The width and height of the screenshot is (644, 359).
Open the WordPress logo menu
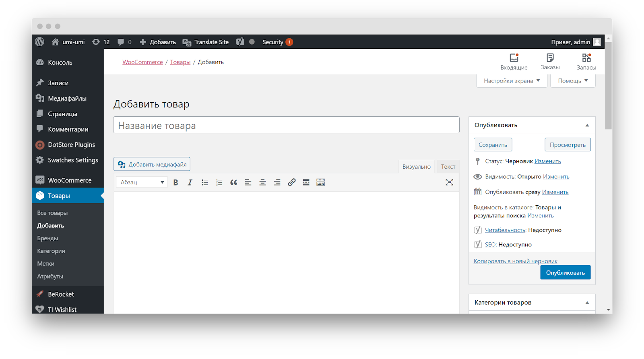tap(39, 42)
